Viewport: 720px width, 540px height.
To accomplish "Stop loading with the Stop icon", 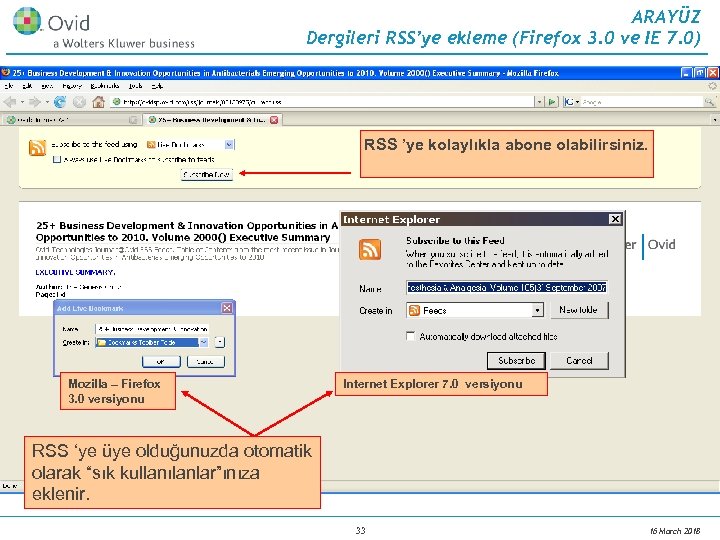I will [x=79, y=102].
